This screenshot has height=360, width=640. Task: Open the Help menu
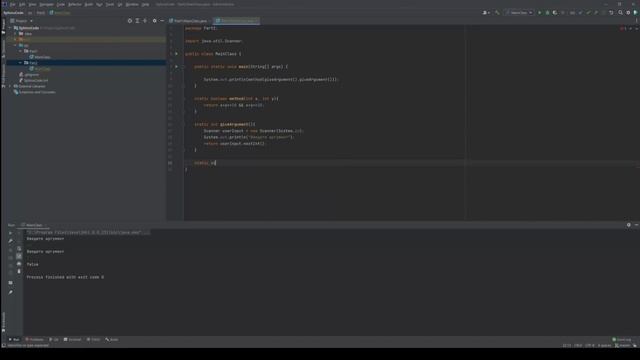(145, 4)
